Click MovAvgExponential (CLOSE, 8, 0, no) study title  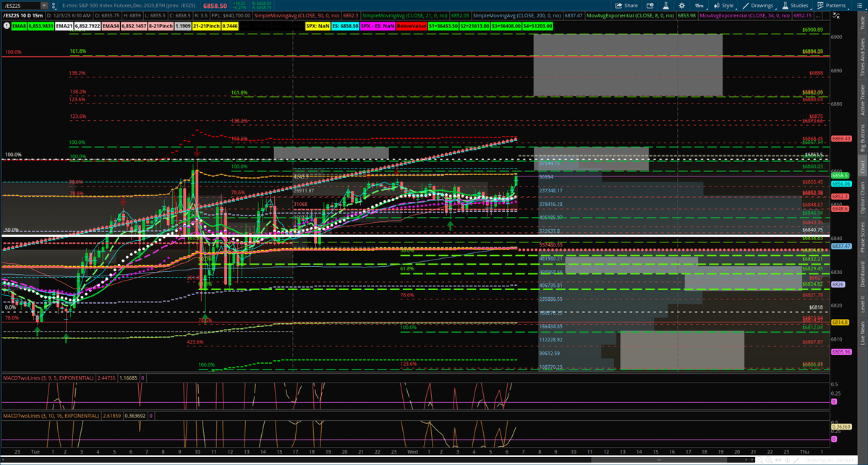pos(630,15)
